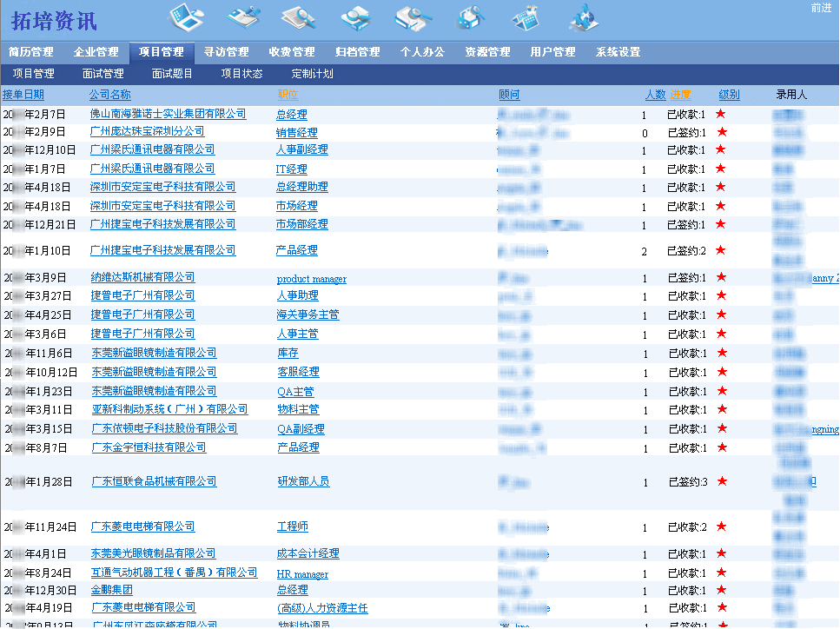The image size is (840, 629).
Task: Select the 面试管理 submenu item
Action: click(103, 73)
